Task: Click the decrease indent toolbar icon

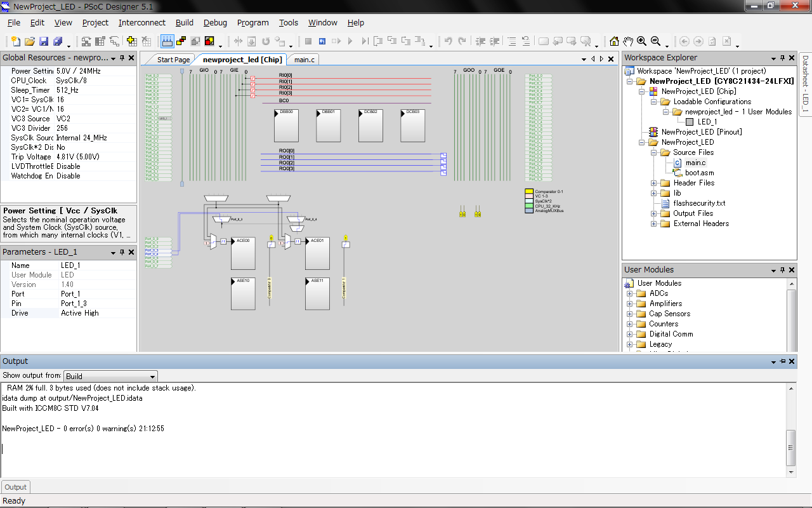Action: point(481,41)
